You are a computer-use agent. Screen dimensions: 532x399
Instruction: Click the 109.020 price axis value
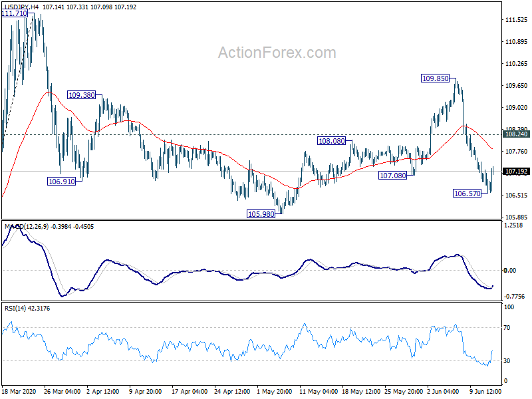pyautogui.click(x=517, y=108)
